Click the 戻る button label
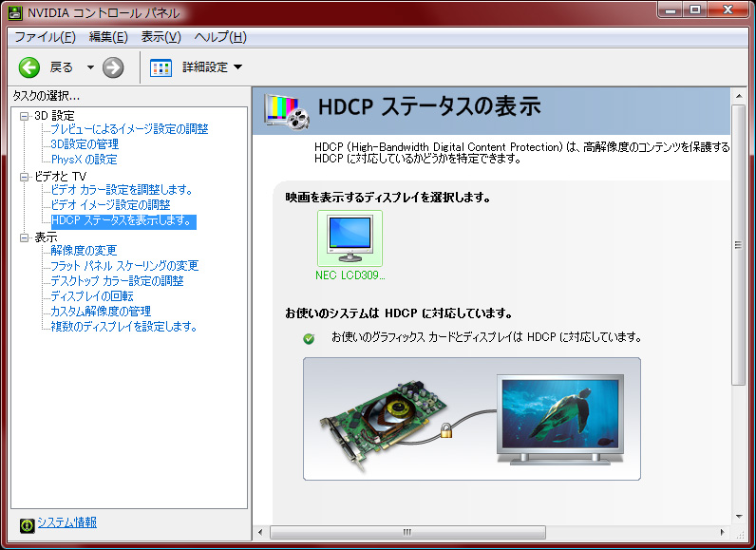 [61, 67]
